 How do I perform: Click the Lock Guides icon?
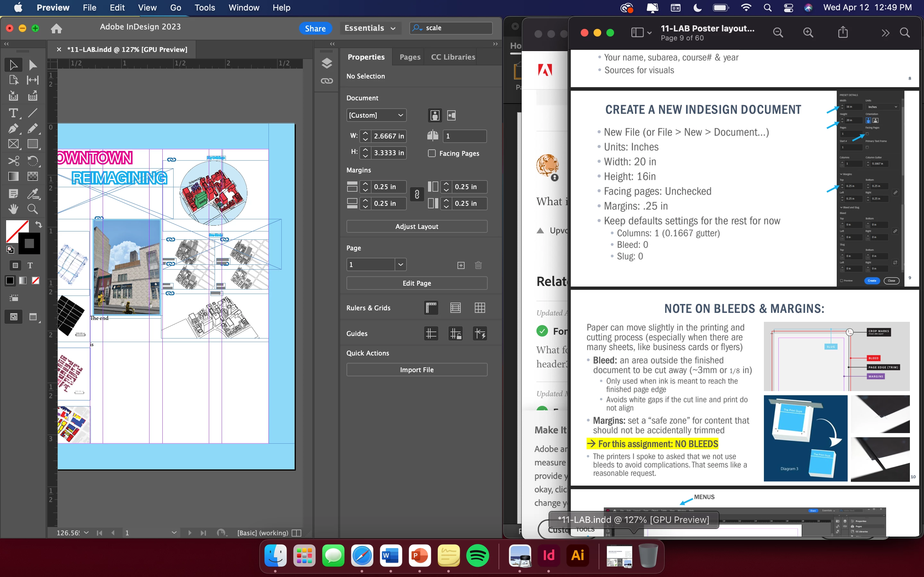point(456,333)
